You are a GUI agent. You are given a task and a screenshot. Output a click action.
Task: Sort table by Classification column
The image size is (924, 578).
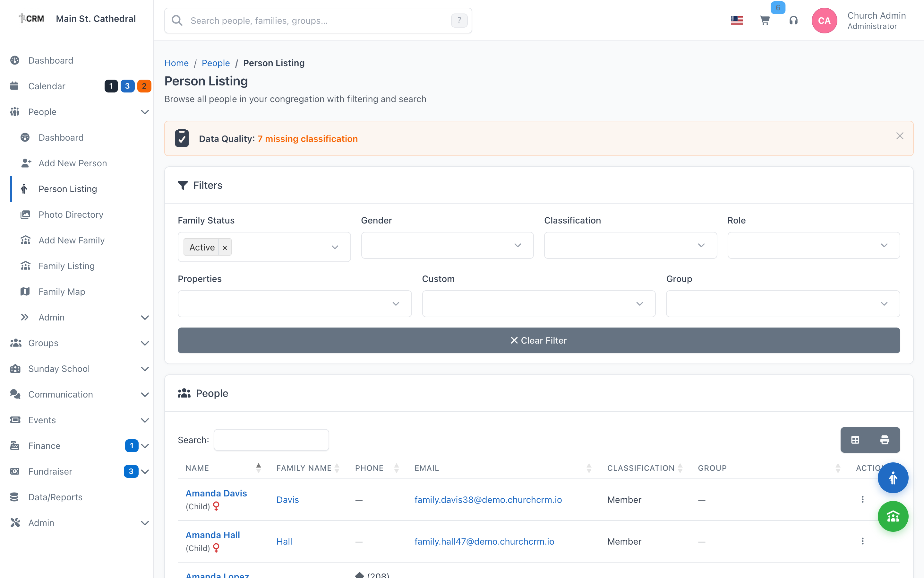click(680, 468)
